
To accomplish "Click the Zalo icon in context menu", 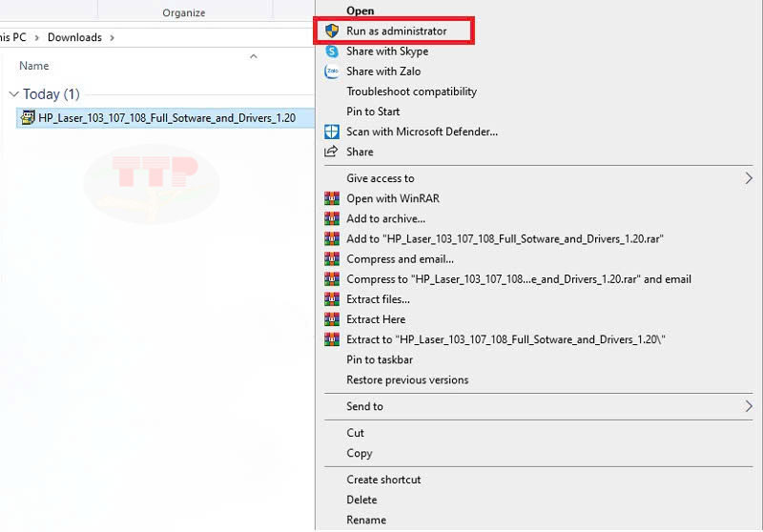I will (332, 72).
